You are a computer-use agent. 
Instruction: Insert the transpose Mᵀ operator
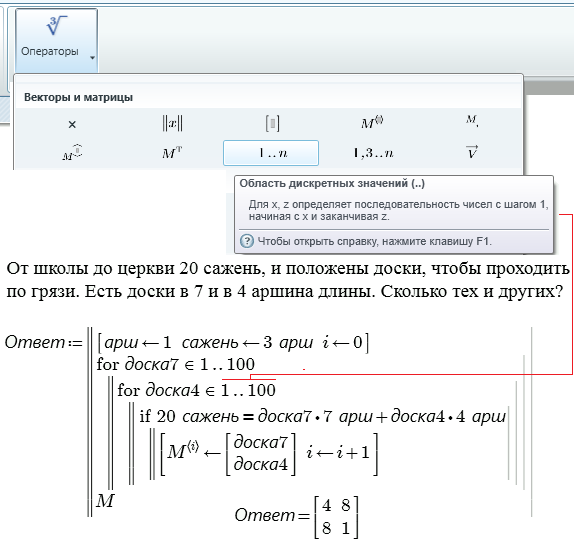point(172,153)
